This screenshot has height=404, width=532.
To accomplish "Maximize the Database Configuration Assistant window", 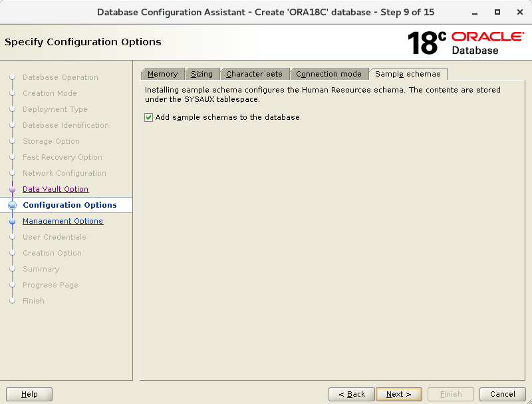I will (x=497, y=12).
